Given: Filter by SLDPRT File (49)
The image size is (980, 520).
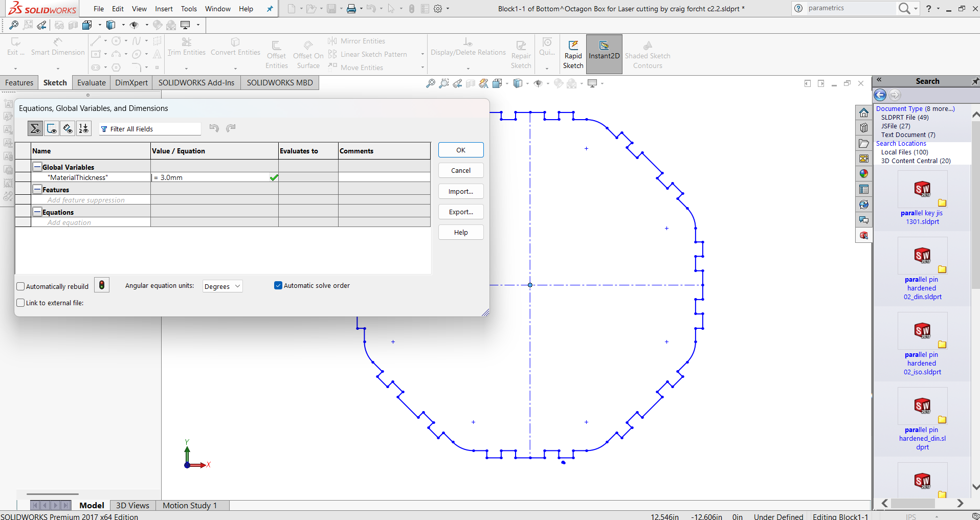Looking at the screenshot, I should (x=905, y=117).
